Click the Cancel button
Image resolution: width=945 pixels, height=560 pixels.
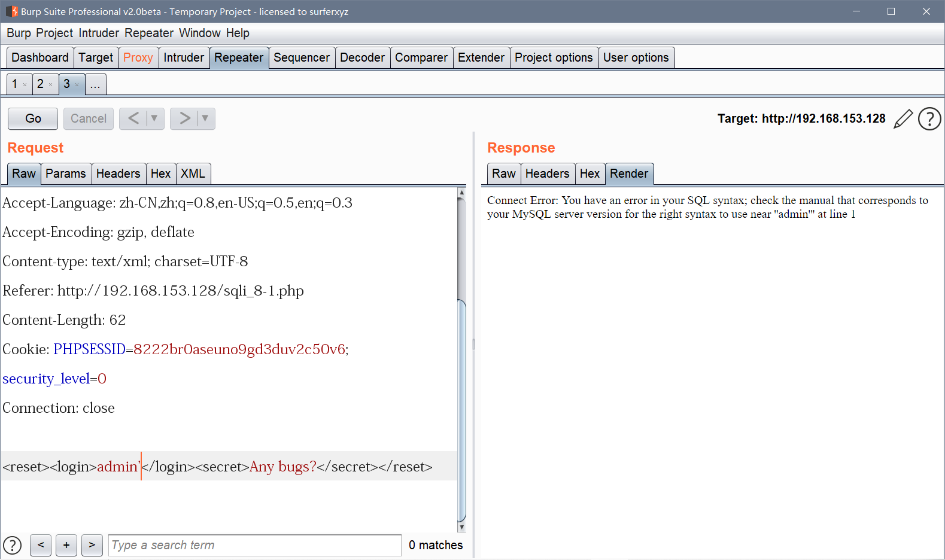click(x=89, y=118)
